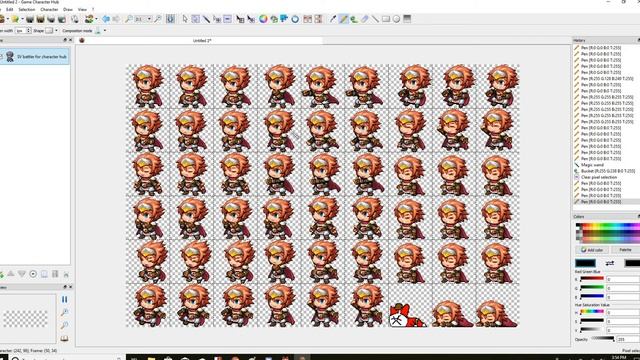Open the Draw menu
The height and width of the screenshot is (360, 640).
point(68,9)
